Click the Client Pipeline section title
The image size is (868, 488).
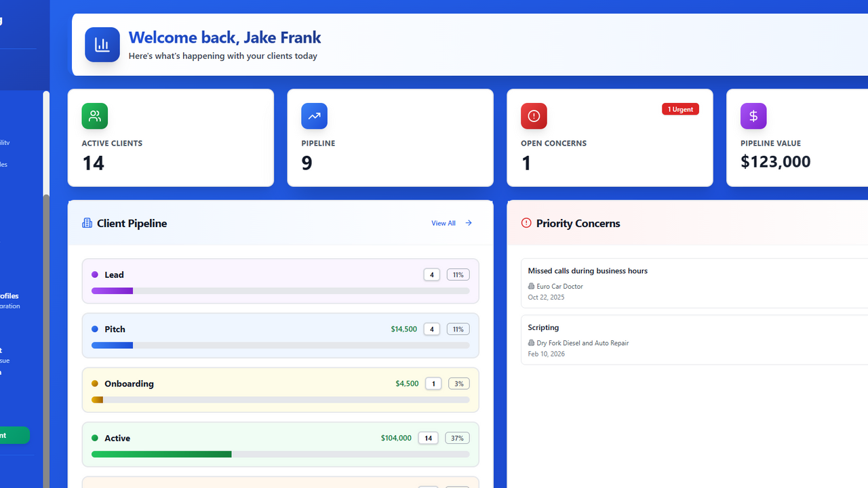(x=132, y=223)
